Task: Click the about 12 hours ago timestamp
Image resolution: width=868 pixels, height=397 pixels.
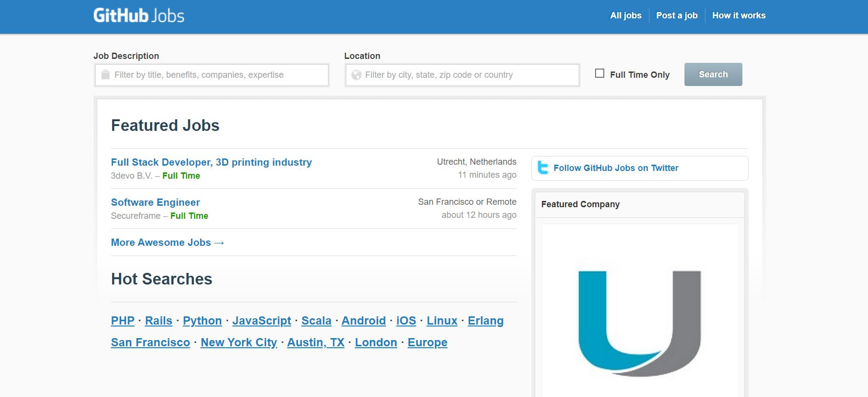Action: click(x=479, y=215)
